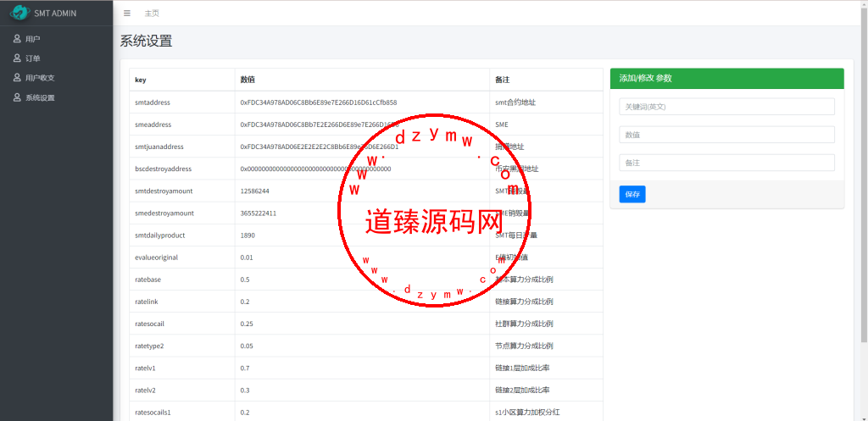The width and height of the screenshot is (868, 421).
Task: Click the ratebase value 0.5
Action: click(245, 280)
